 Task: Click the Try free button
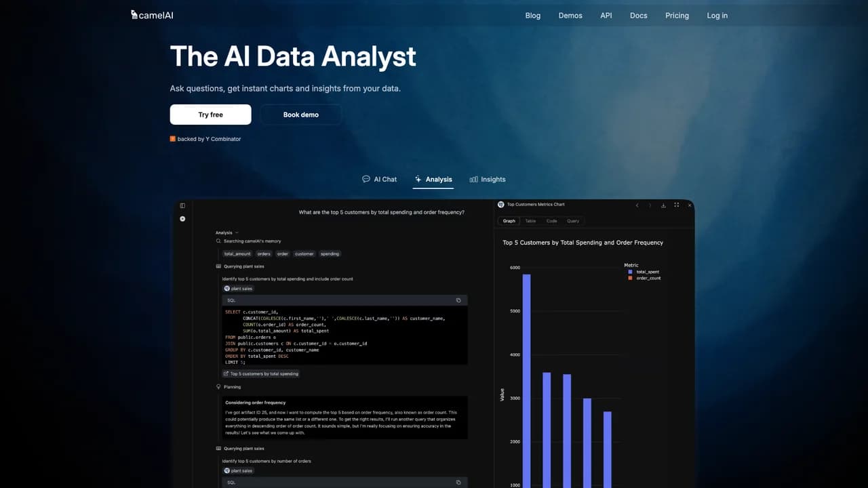211,115
